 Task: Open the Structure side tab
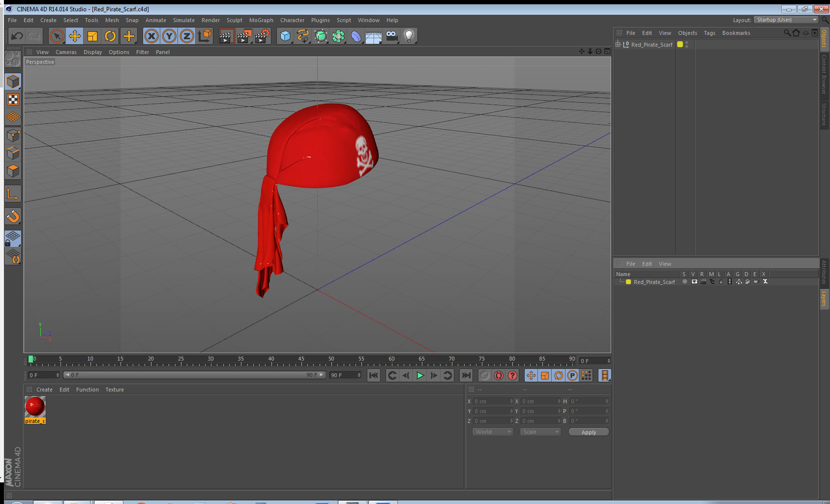pos(824,114)
